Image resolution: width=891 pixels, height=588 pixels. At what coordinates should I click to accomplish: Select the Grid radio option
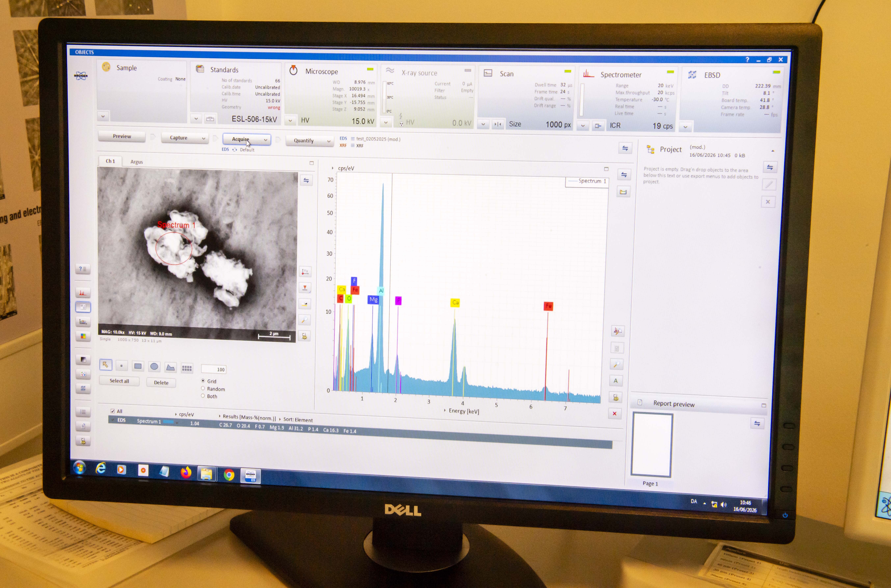203,381
